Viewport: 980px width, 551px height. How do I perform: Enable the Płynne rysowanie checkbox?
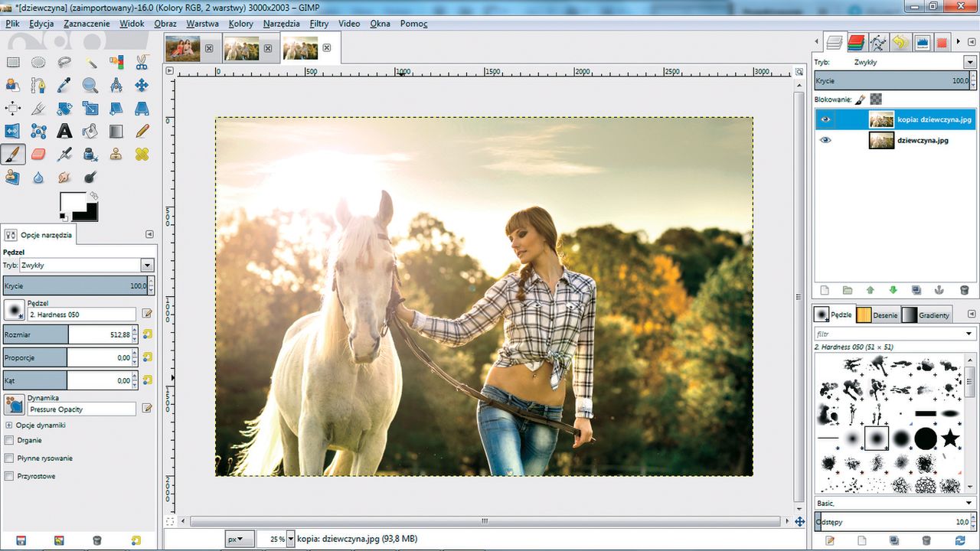[9, 458]
